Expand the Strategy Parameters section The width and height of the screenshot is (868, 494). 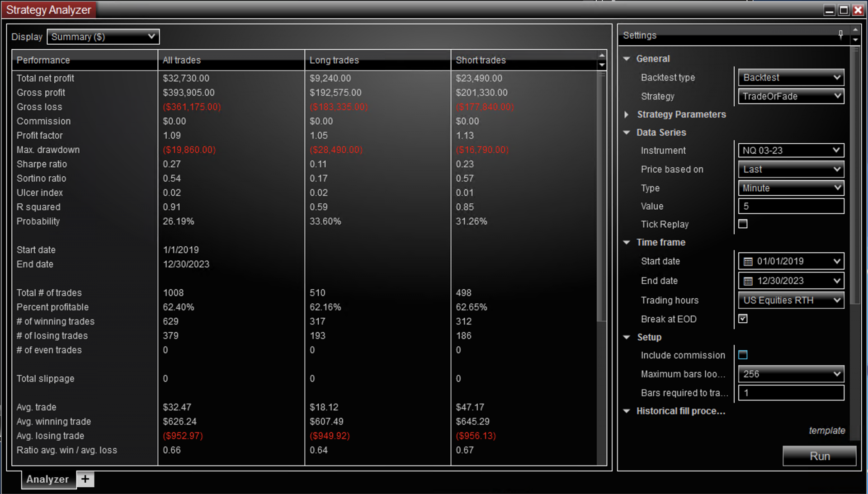pyautogui.click(x=627, y=114)
